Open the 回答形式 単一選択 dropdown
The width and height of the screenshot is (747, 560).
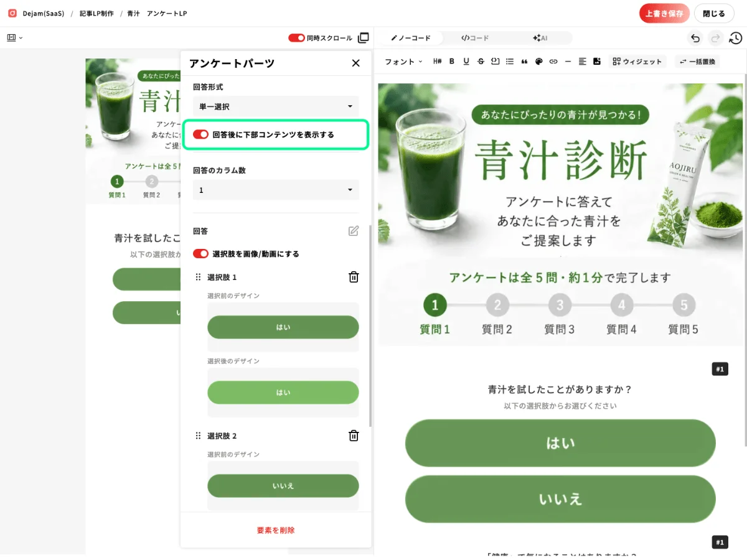[x=276, y=106]
